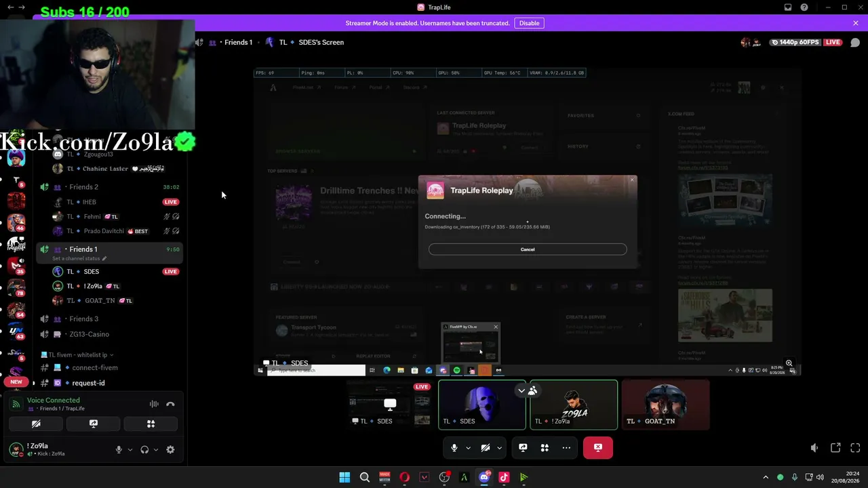Disconnect using the Voice Connected panel hang-up icon
The width and height of the screenshot is (868, 488).
(170, 404)
